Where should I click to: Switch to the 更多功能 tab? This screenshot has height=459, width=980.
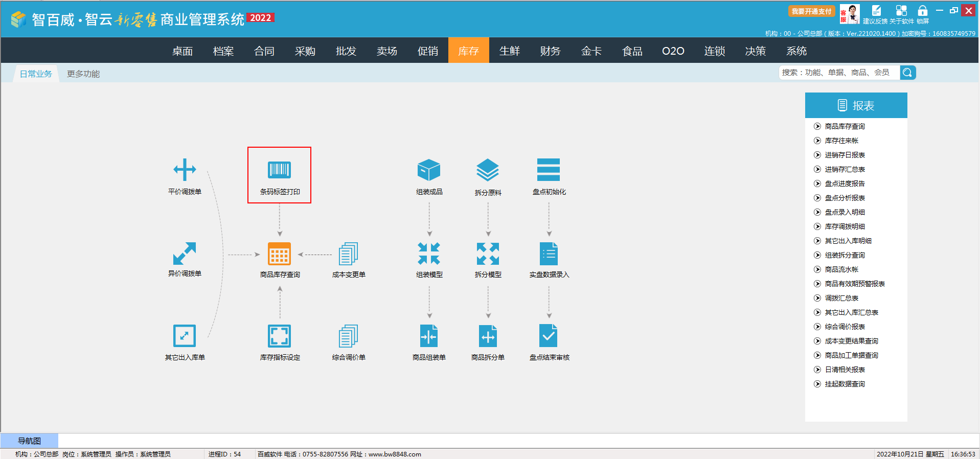pyautogui.click(x=83, y=74)
